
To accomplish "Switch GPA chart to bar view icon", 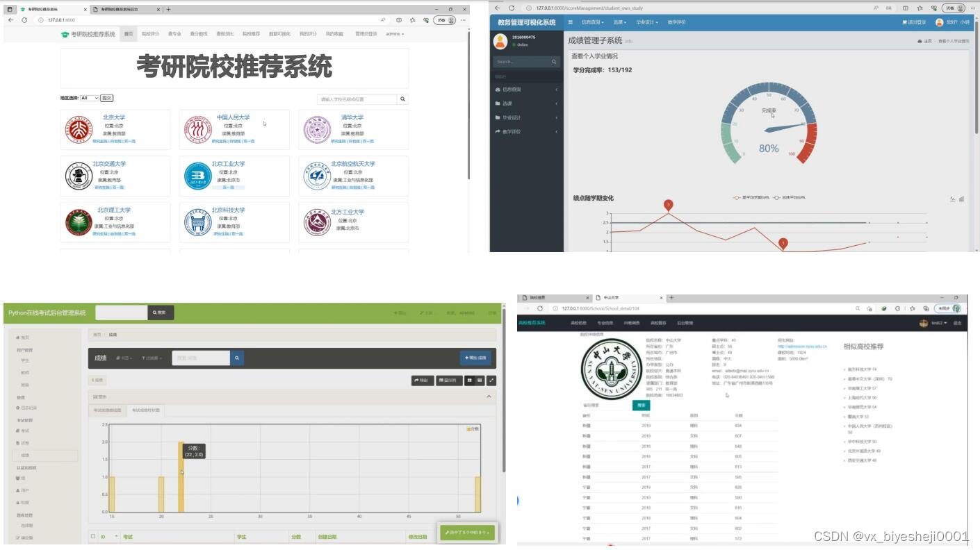I will [x=961, y=199].
